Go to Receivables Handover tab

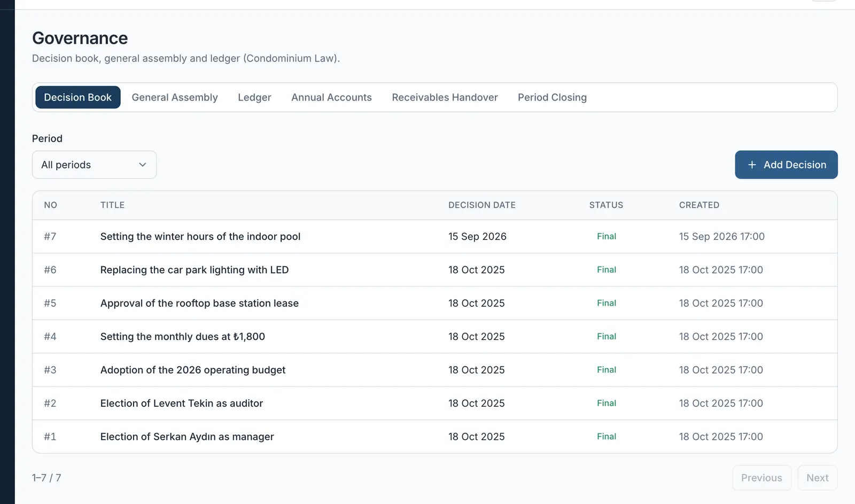(x=445, y=97)
